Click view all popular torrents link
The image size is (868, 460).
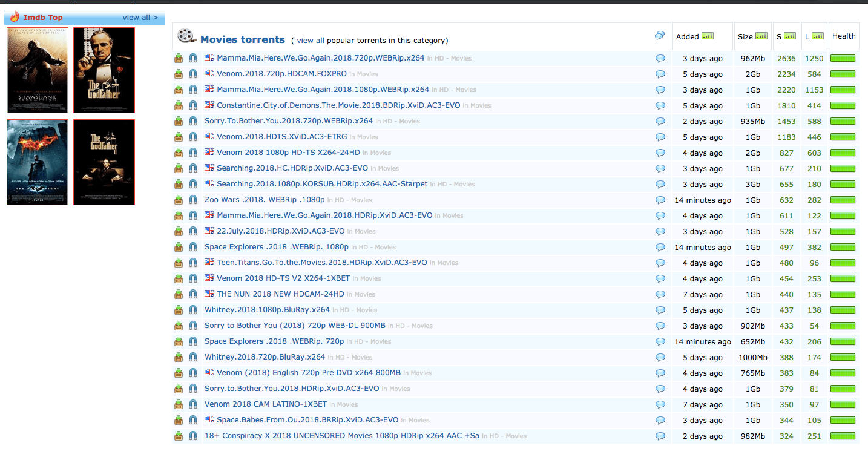311,41
